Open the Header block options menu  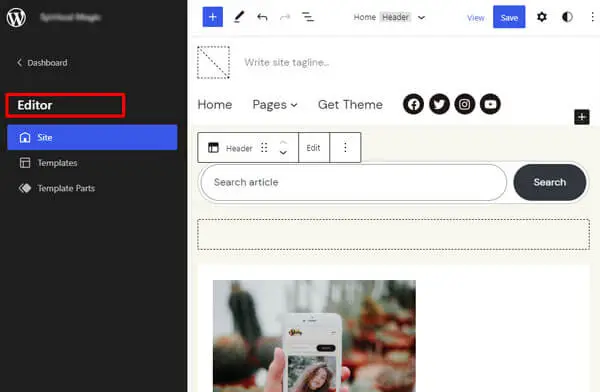point(345,148)
